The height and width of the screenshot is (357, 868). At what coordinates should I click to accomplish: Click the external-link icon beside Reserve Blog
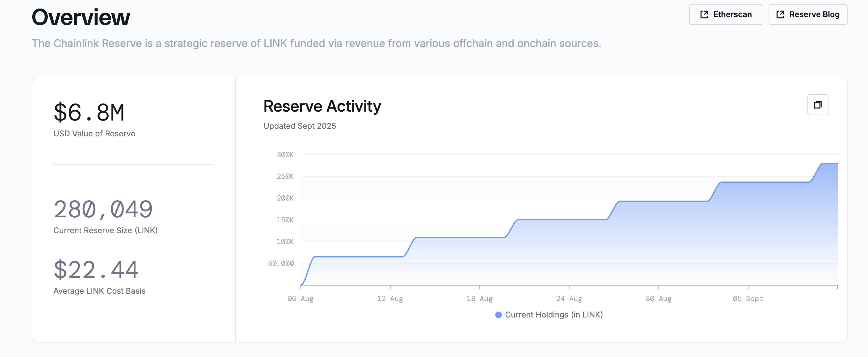coord(781,14)
